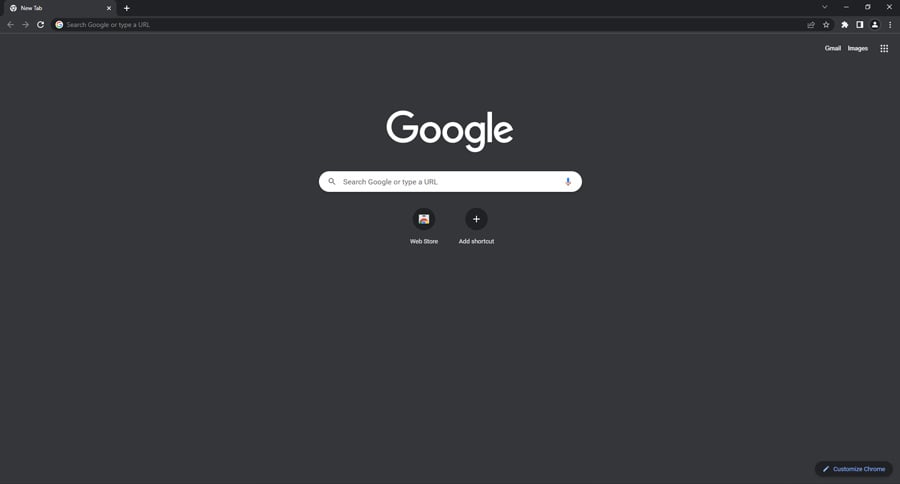900x484 pixels.
Task: Start voice search with the microphone icon
Action: pyautogui.click(x=568, y=181)
